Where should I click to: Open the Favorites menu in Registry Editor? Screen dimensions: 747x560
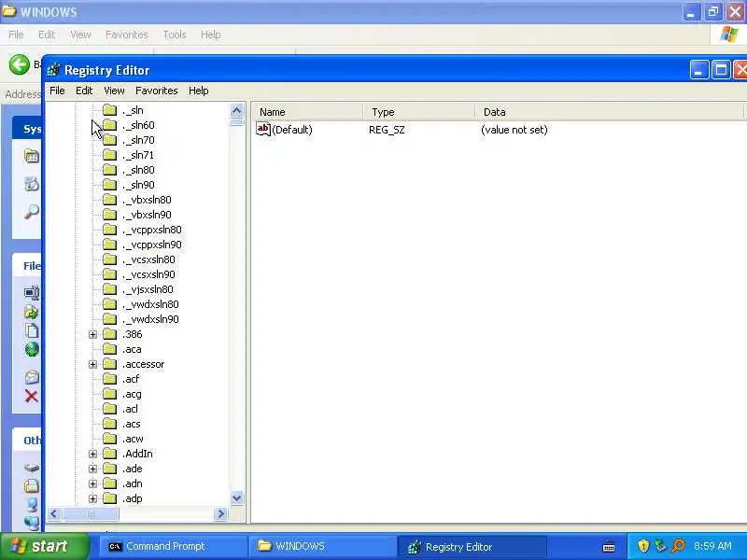pyautogui.click(x=156, y=91)
